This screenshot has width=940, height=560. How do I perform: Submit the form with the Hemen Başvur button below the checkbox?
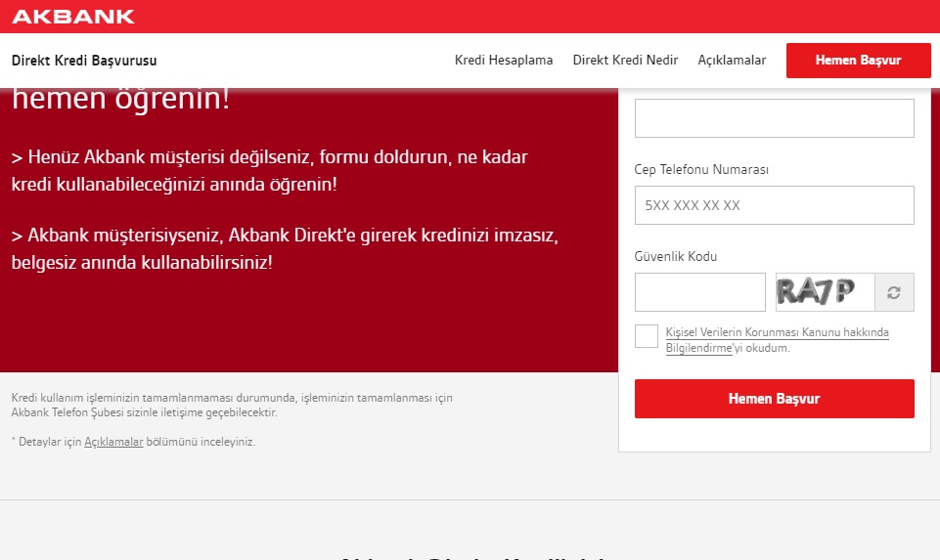[774, 399]
